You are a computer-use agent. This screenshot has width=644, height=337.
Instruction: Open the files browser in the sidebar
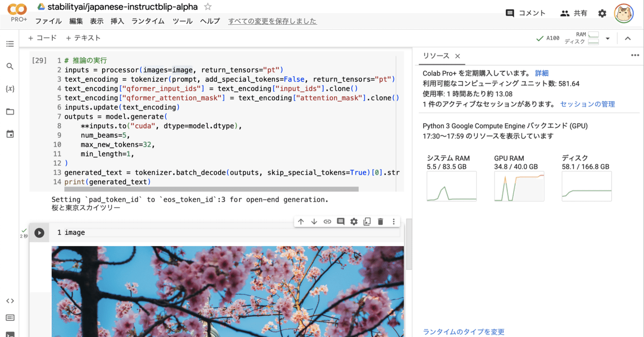tap(10, 111)
